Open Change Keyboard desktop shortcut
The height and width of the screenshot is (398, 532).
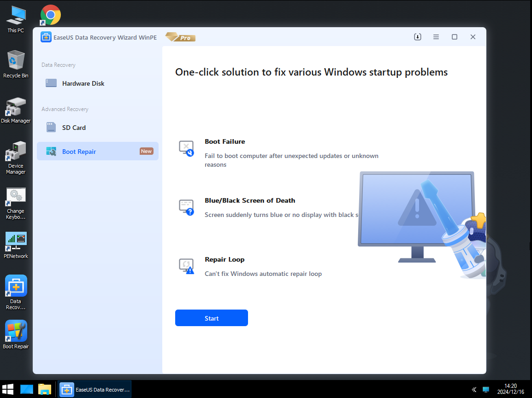(x=16, y=204)
